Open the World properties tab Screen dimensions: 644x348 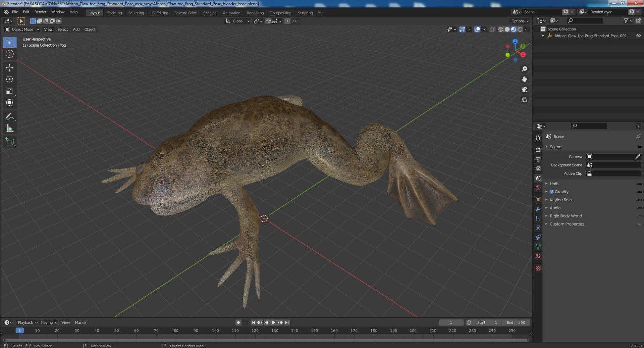pyautogui.click(x=538, y=188)
